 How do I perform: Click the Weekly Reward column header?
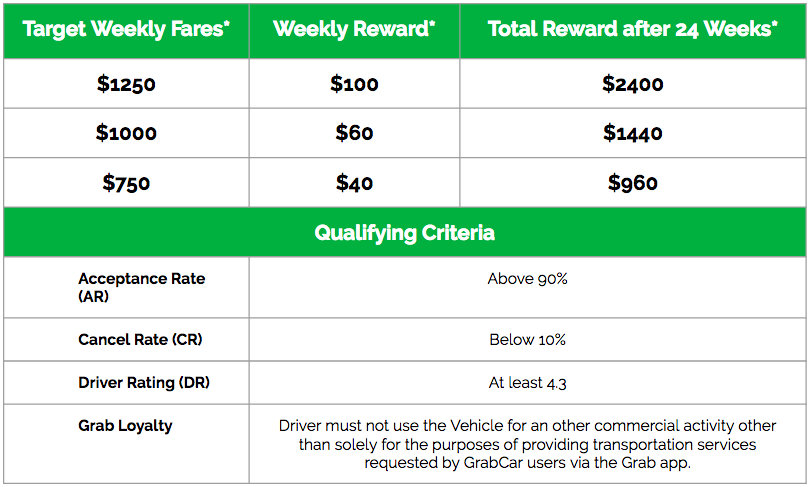[354, 29]
